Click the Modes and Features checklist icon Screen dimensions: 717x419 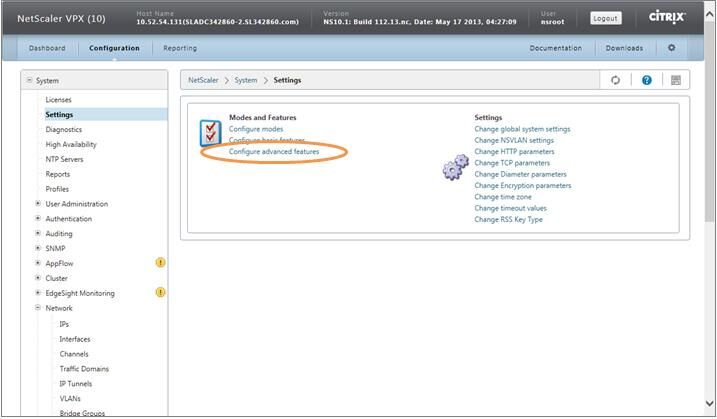click(x=211, y=133)
